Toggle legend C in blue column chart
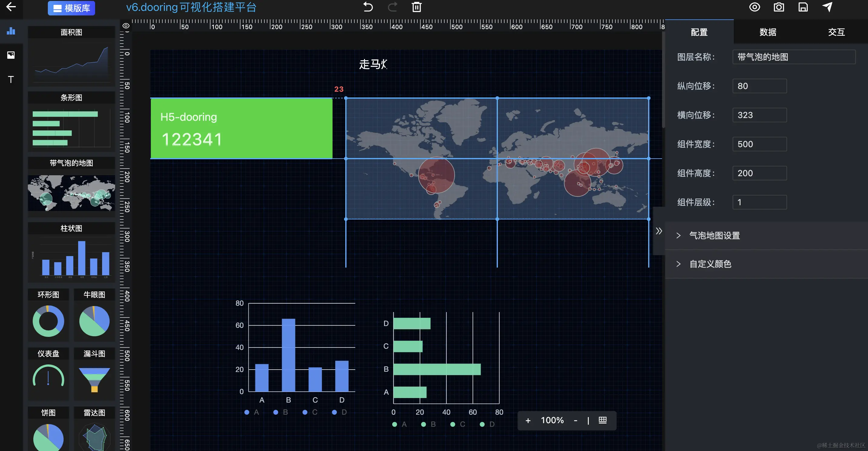This screenshot has width=868, height=451. 310,412
